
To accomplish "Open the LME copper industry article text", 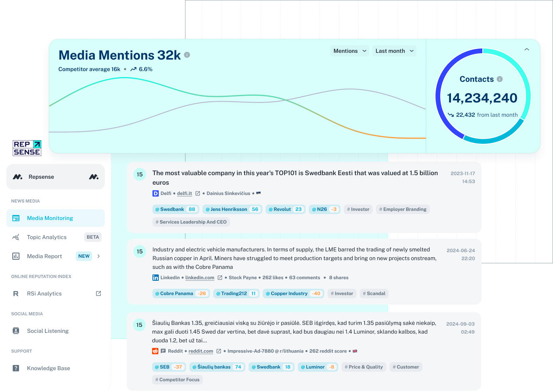I will [294, 258].
